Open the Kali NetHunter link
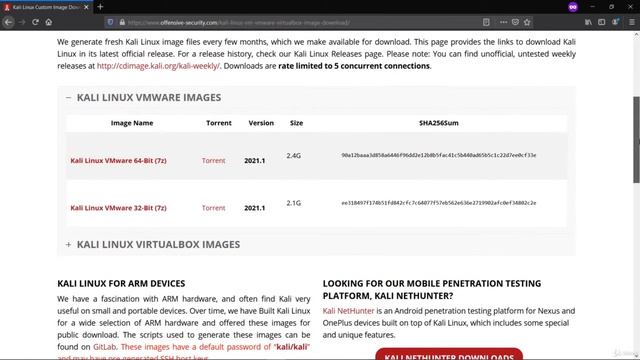Image resolution: width=640 pixels, height=360 pixels. pyautogui.click(x=348, y=311)
